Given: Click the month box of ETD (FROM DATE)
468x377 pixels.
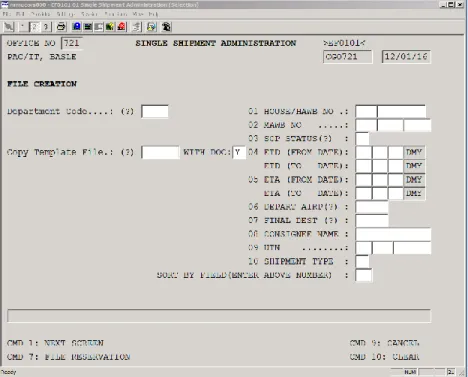Looking at the screenshot, I should [x=380, y=152].
